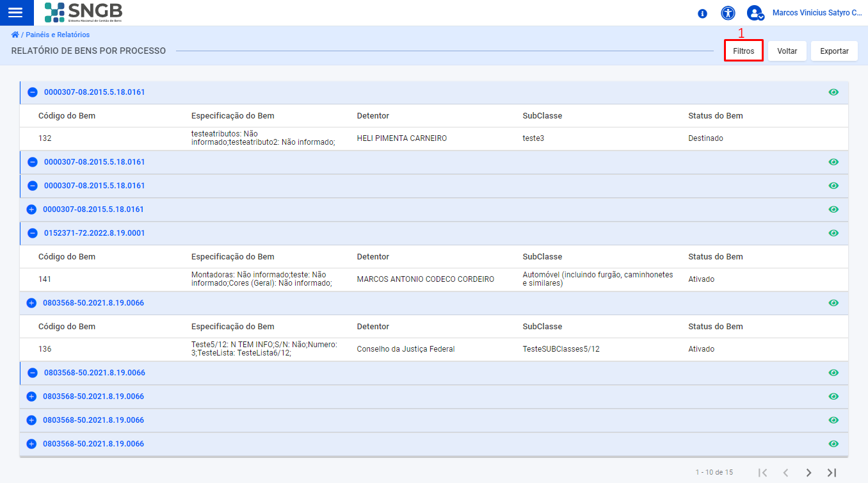The height and width of the screenshot is (483, 868).
Task: View details eye icon for process 0152371-72.2022.8.19.0001
Action: [x=833, y=233]
